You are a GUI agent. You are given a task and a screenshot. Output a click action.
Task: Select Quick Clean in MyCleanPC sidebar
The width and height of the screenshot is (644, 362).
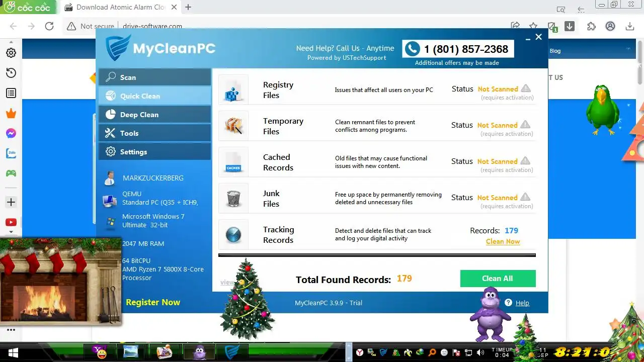pos(154,96)
